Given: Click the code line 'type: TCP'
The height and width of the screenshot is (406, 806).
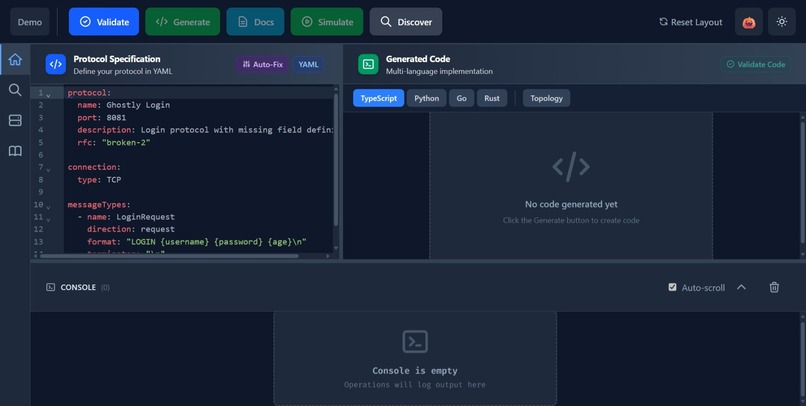Looking at the screenshot, I should pyautogui.click(x=99, y=179).
